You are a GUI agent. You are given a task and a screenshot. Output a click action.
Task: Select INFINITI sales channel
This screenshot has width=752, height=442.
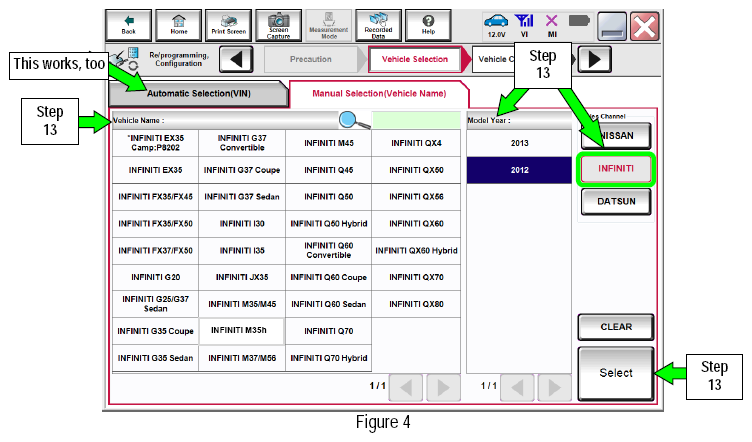[616, 169]
